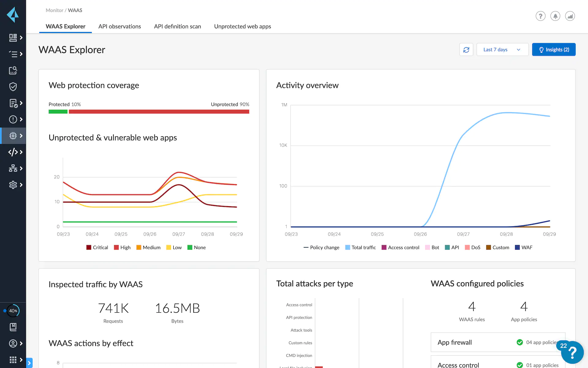Select the green Protected coverage bar
Screen dimensions: 588x368
pyautogui.click(x=58, y=111)
